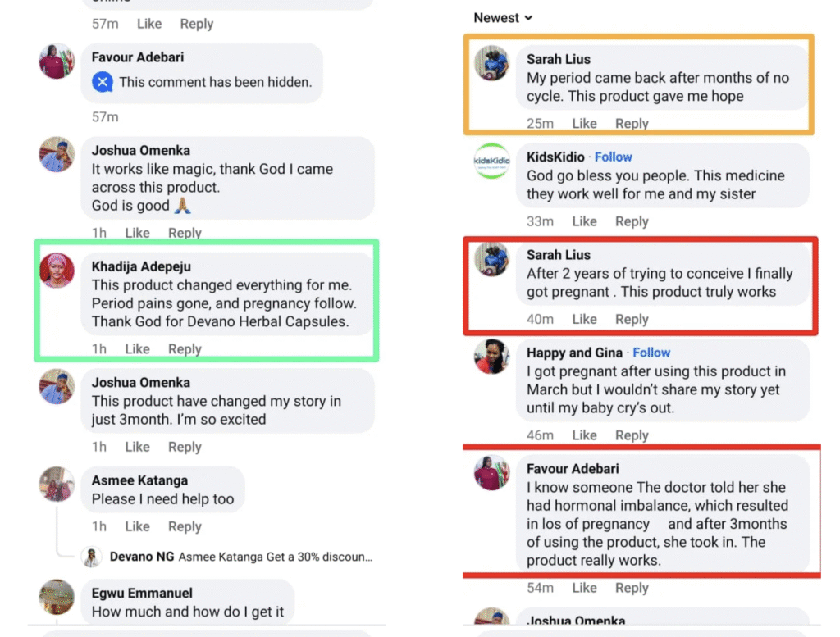This screenshot has height=637, width=840.
Task: Reply to Sarah Lius's 40m pregnancy comment
Action: (632, 319)
